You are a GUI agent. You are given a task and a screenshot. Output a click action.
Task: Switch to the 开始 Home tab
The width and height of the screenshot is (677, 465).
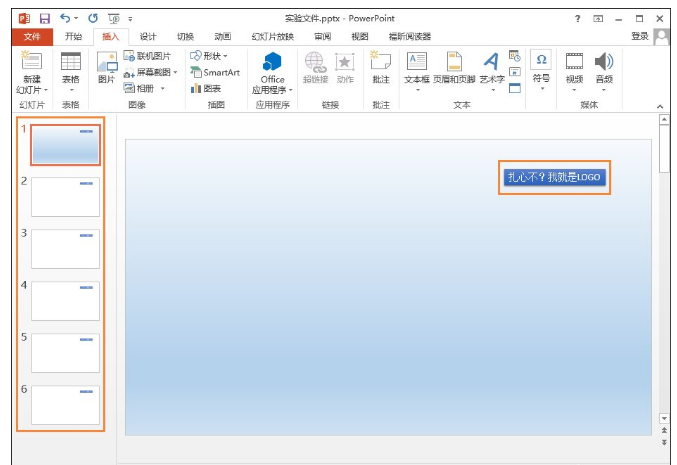tap(73, 37)
